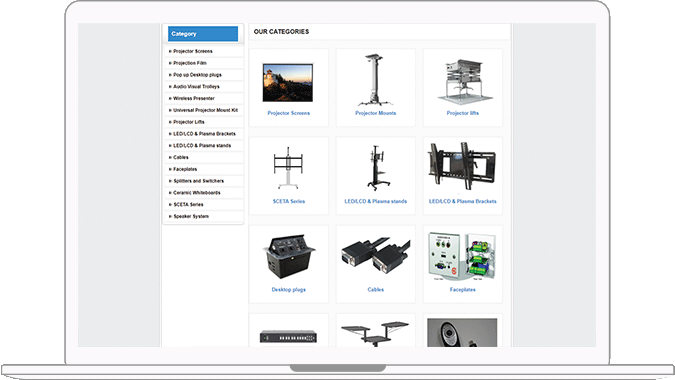Select Ceramic Whiteboards sidebar item

(196, 193)
